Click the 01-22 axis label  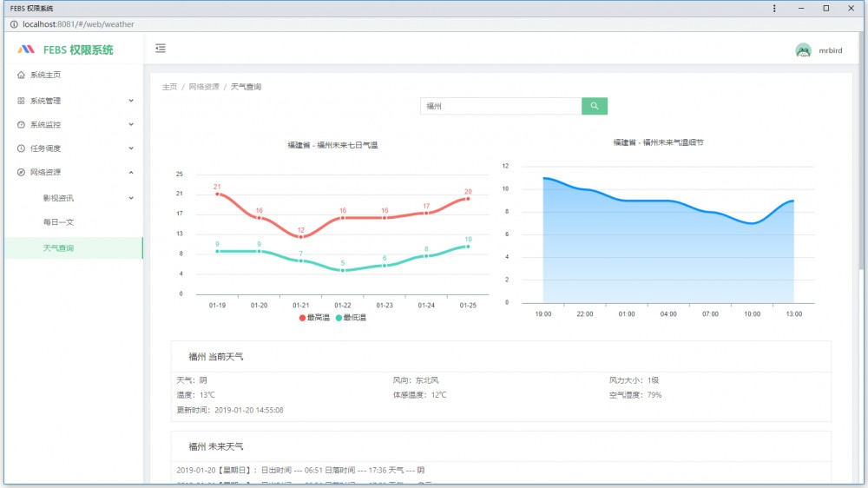(343, 305)
